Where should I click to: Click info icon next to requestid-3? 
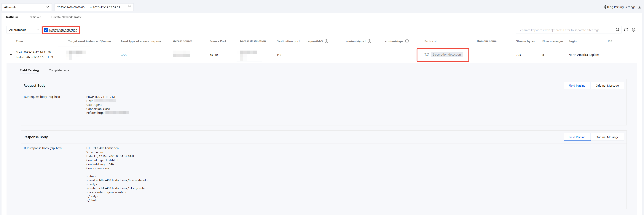pyautogui.click(x=326, y=41)
